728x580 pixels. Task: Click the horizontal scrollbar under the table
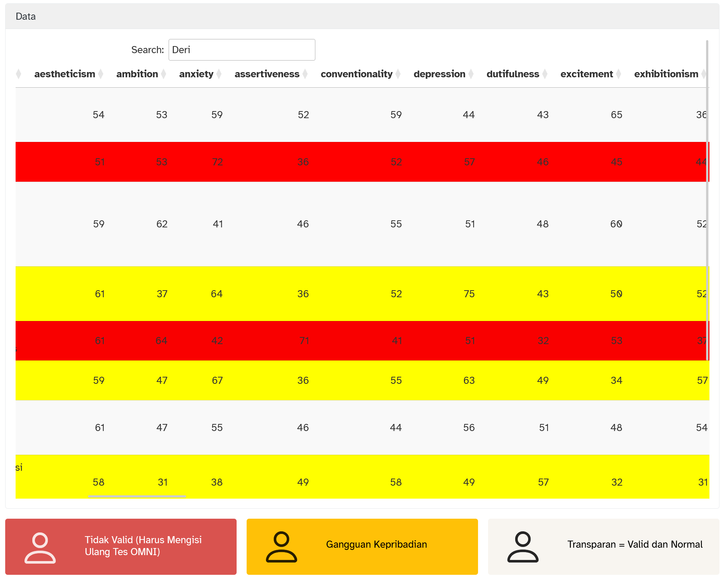click(x=137, y=496)
